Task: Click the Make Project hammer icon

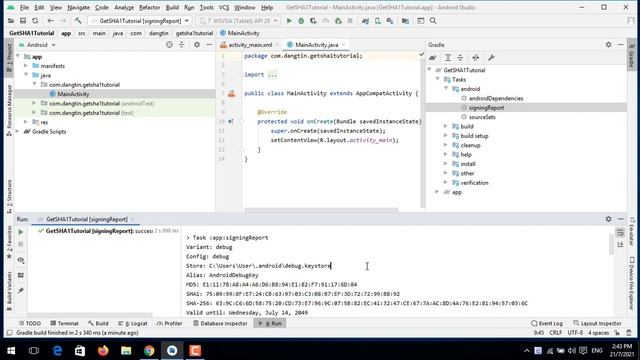Action: (78, 21)
